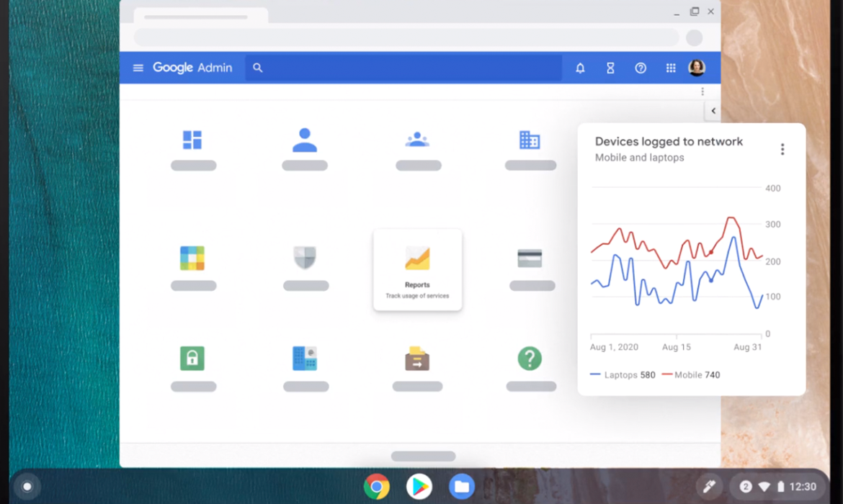Screen dimensions: 843x504
Task: Click the browser address bar
Action: pyautogui.click(x=406, y=37)
